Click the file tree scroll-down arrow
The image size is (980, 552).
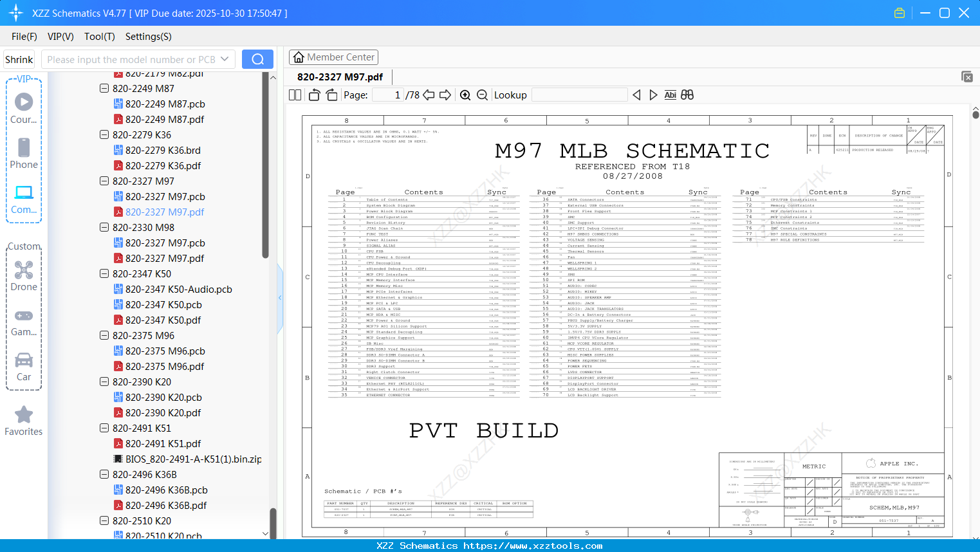point(265,534)
